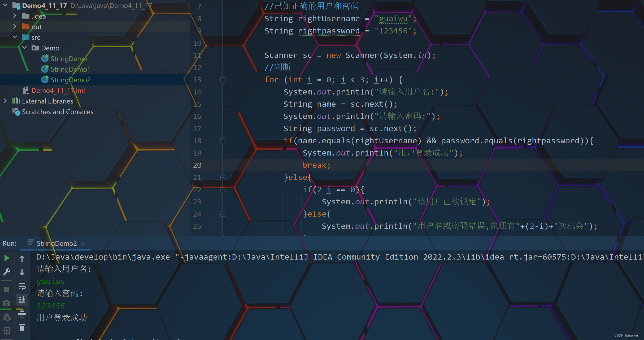
Task: Collapse the src folder
Action: (15, 37)
